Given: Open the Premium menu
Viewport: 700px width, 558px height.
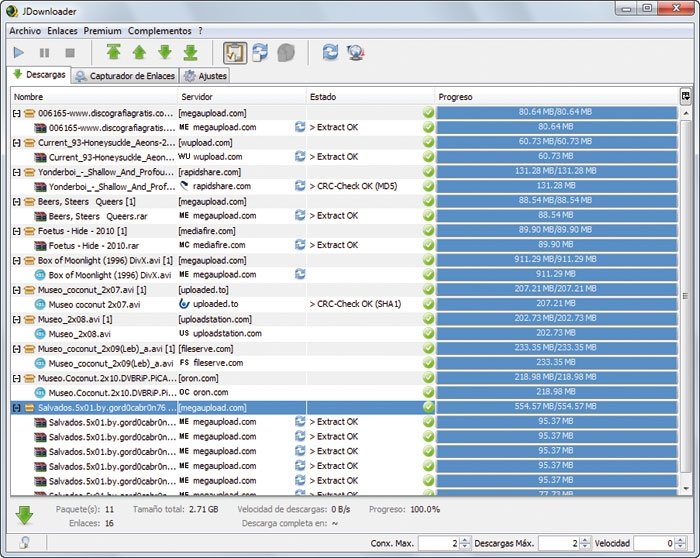Looking at the screenshot, I should [x=102, y=31].
